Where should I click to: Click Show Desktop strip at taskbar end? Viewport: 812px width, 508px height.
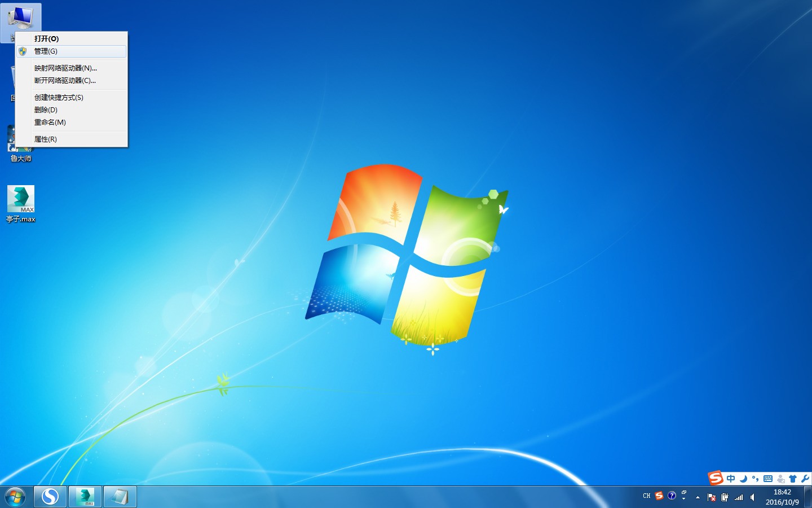point(808,497)
